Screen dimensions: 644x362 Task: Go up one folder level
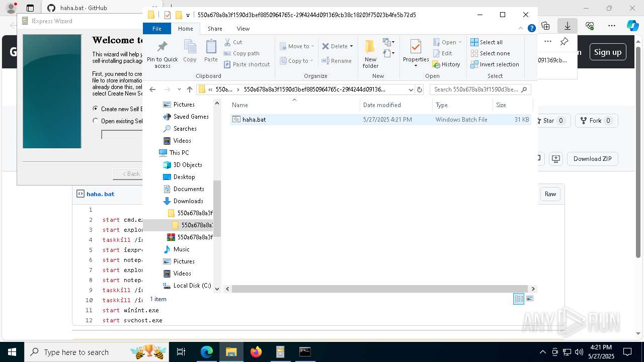click(x=189, y=89)
